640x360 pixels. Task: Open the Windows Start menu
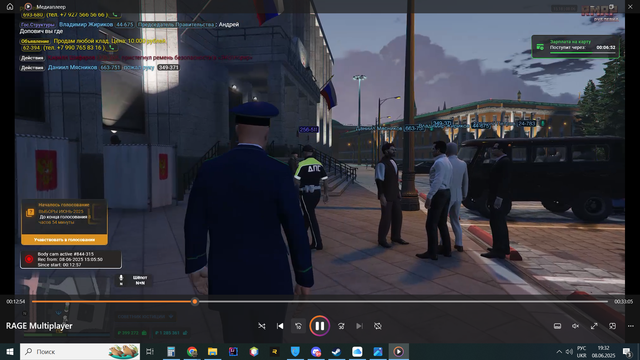(x=10, y=351)
